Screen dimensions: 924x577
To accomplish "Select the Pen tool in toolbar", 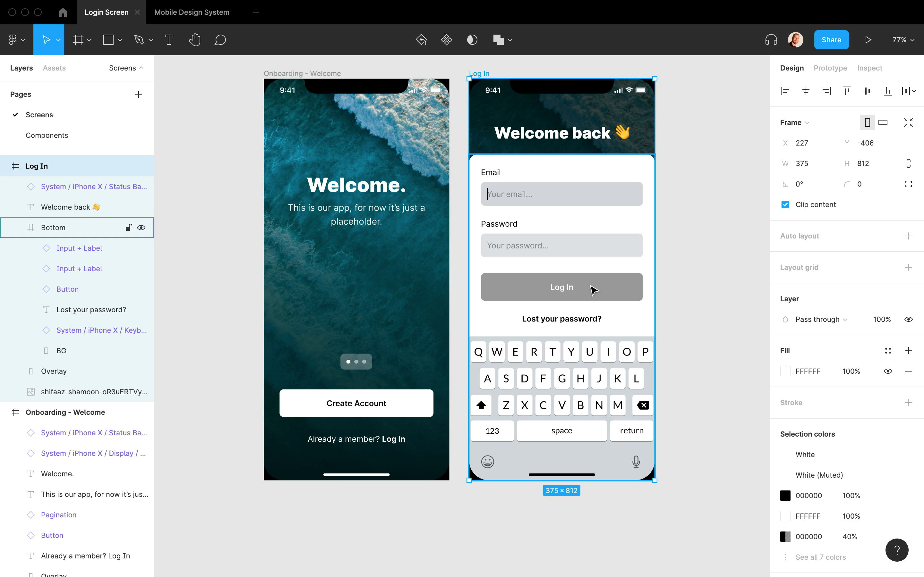I will tap(140, 39).
